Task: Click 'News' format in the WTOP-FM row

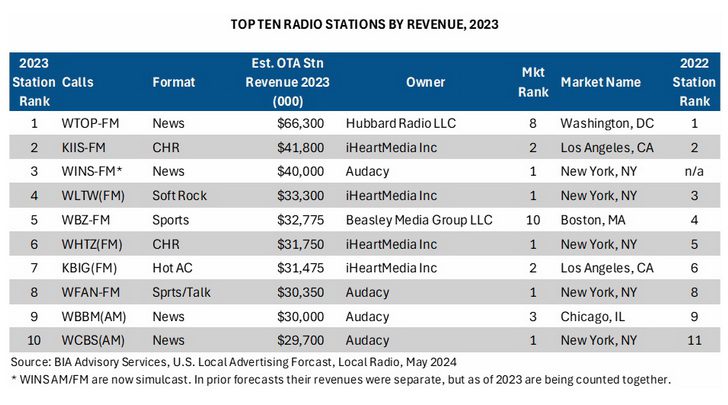Action: 169,124
